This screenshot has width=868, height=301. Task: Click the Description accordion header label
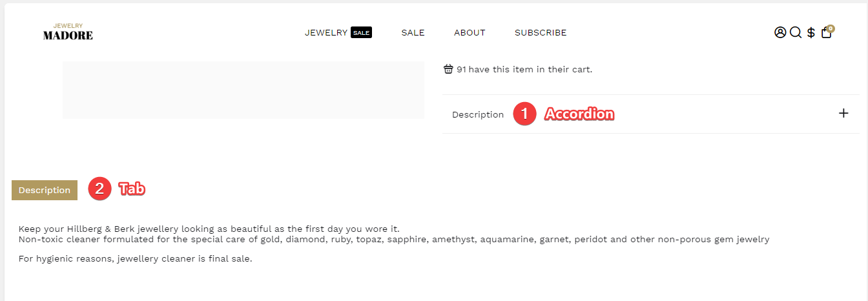point(478,114)
